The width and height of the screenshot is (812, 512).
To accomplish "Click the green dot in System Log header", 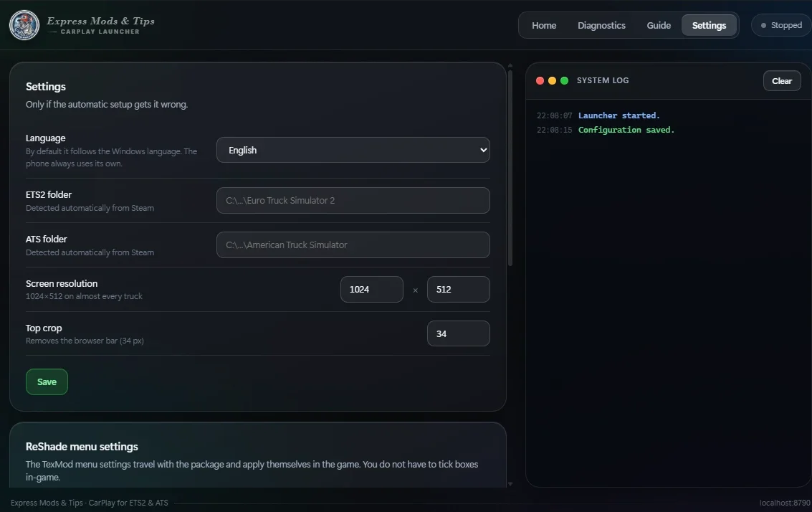I will tap(565, 80).
